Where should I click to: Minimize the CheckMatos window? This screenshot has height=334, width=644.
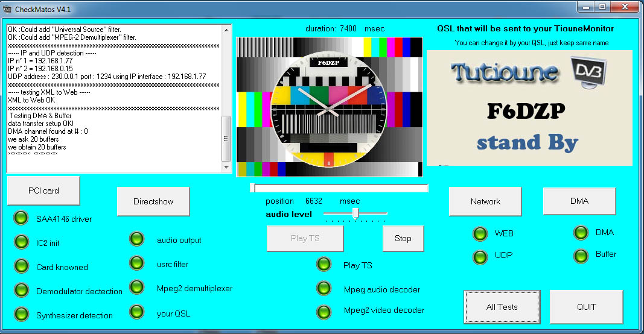pos(586,7)
